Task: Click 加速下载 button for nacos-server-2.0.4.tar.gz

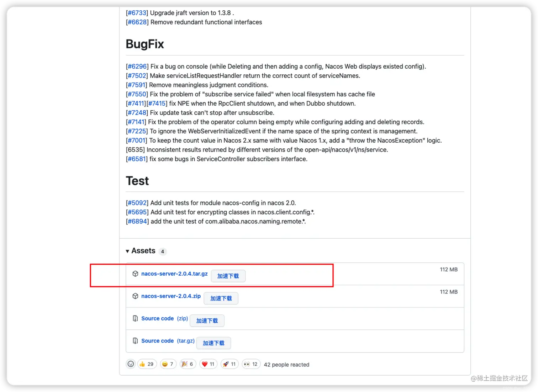Action: point(228,276)
